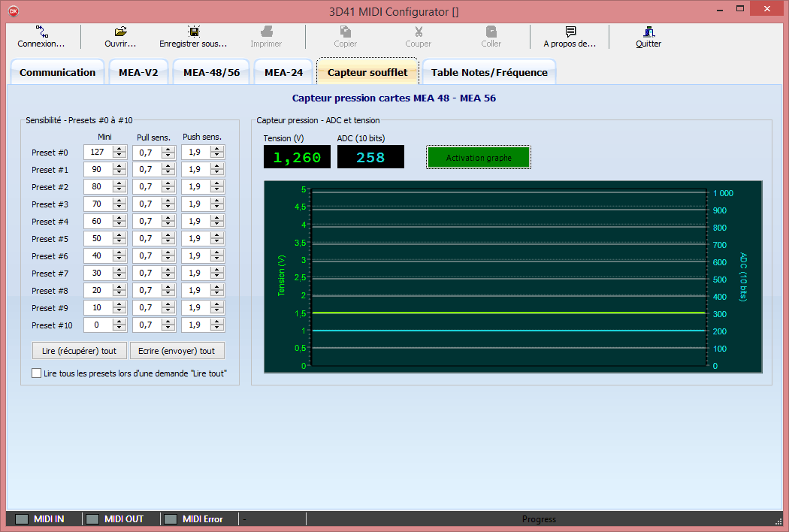
Task: Click the Progress bar in the status bar
Action: click(x=539, y=519)
